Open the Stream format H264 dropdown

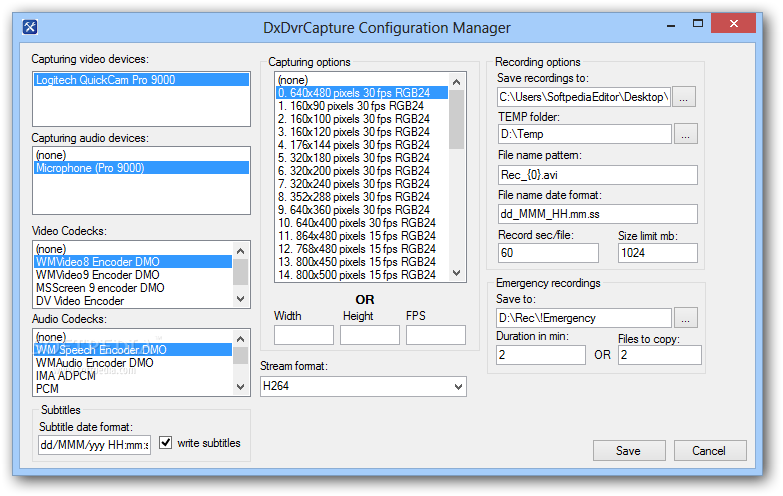click(364, 387)
